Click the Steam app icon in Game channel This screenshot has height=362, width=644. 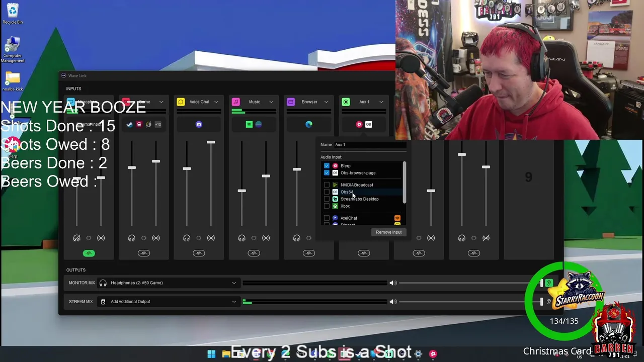point(129,124)
